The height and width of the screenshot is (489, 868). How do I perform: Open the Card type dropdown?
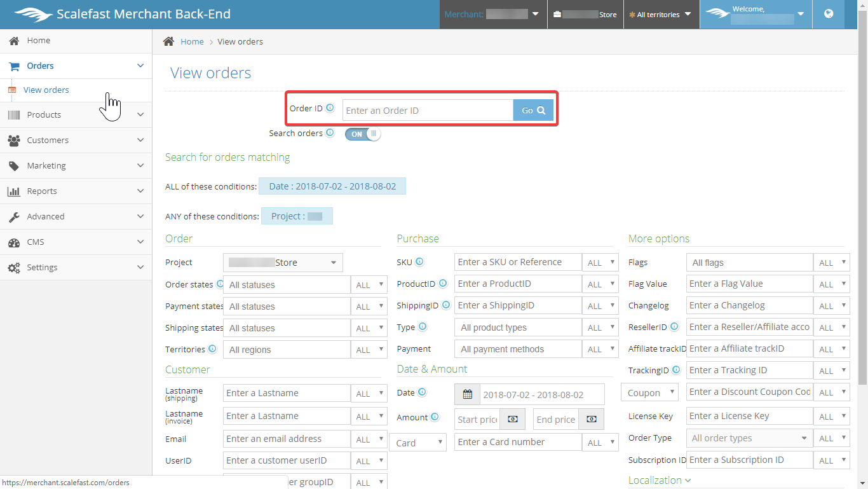tap(417, 443)
